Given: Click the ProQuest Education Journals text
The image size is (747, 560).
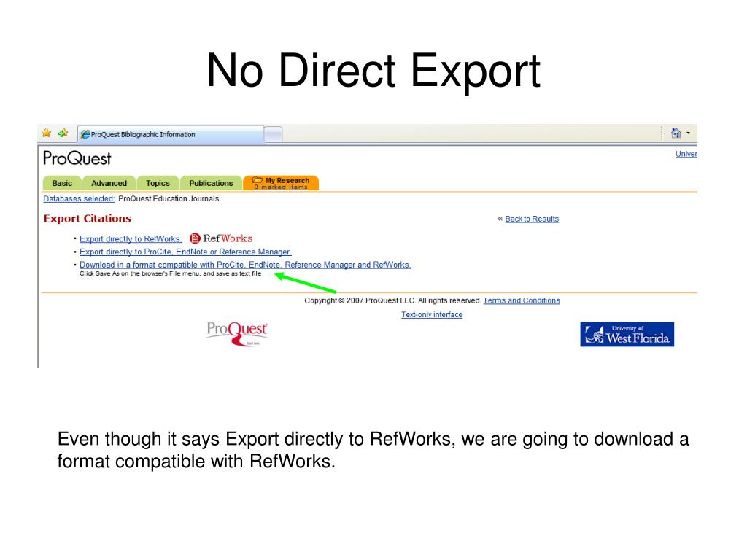Looking at the screenshot, I should click(x=169, y=198).
